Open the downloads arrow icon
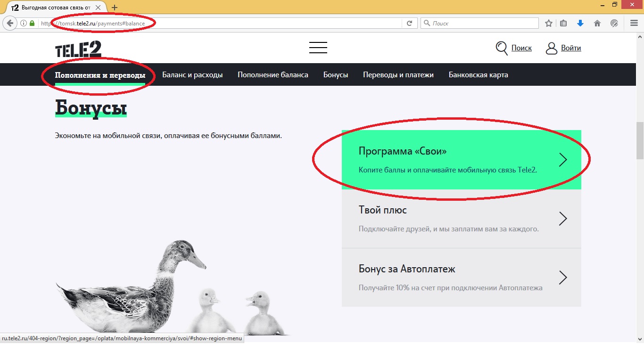 (580, 23)
